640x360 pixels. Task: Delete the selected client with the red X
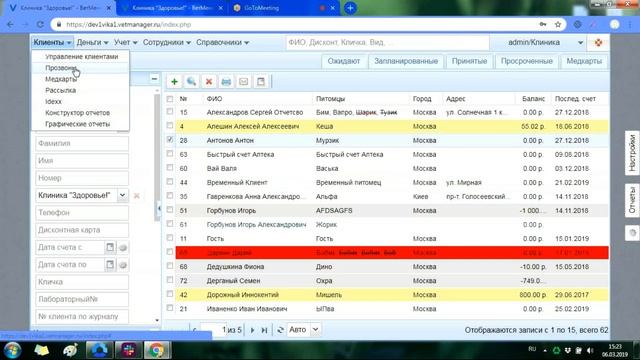209,82
